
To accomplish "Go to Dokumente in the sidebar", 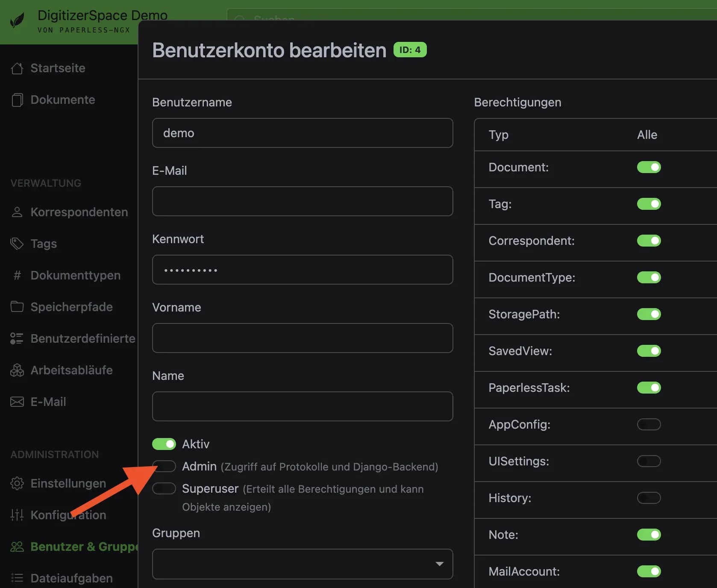I will (63, 100).
